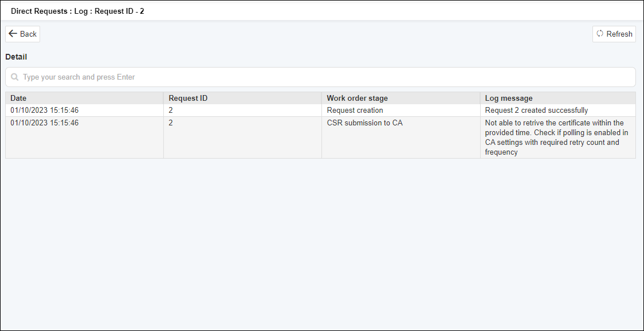This screenshot has width=644, height=331.
Task: Click the Detail section heading
Action: 16,57
